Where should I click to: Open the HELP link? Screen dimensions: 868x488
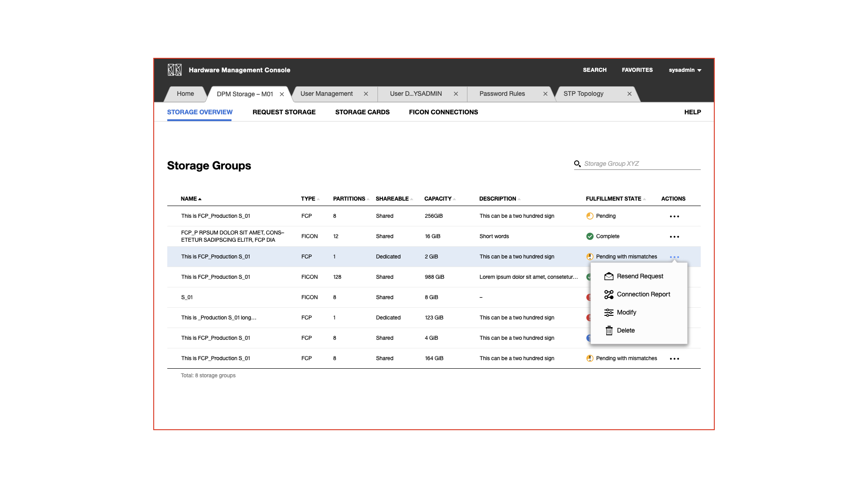coord(693,112)
